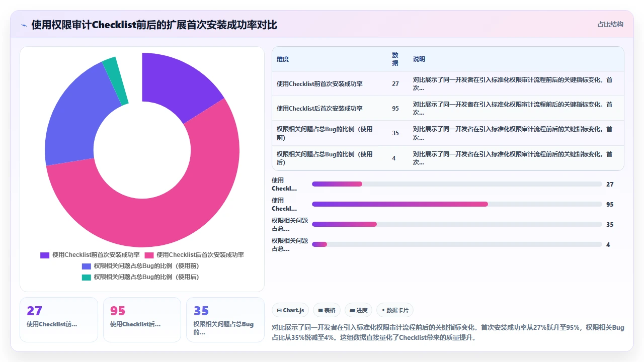Viewport: 644px width, 362px height.
Task: Select table row 使用Checklist前首次安装成功率
Action: [x=448, y=83]
